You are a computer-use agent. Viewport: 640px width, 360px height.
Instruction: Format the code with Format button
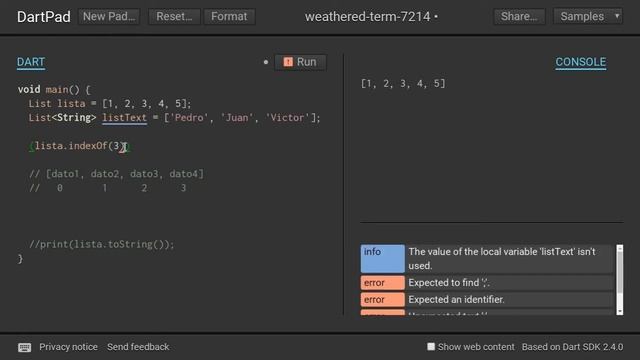229,16
